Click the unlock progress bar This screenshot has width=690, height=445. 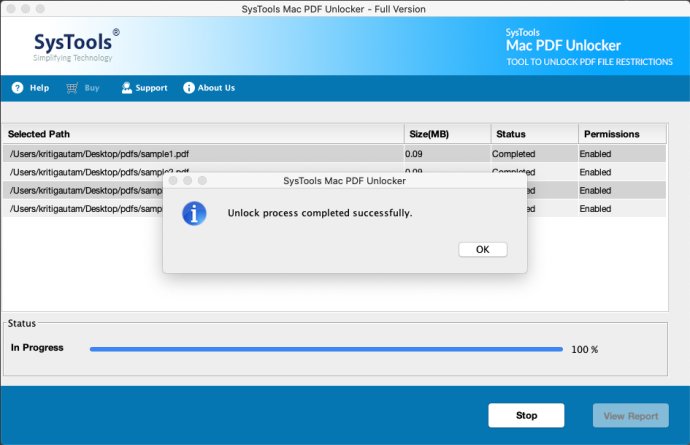click(326, 349)
